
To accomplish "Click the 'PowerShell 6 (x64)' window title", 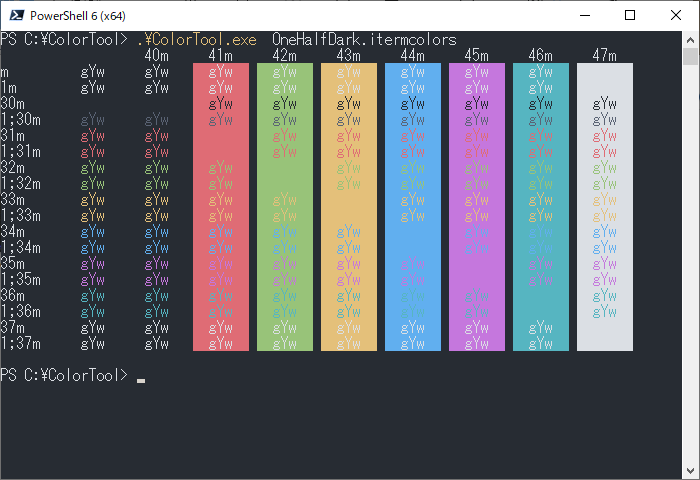I will 78,16.
